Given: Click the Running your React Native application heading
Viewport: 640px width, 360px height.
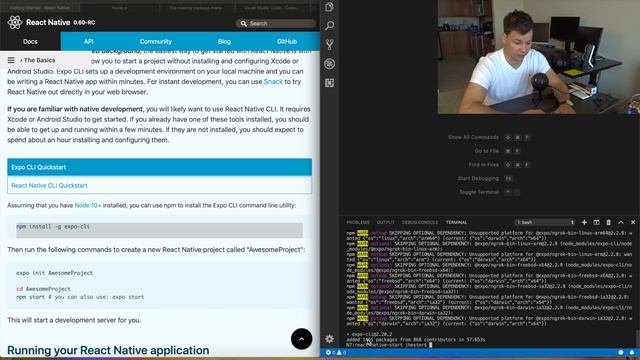Looking at the screenshot, I should [x=108, y=350].
